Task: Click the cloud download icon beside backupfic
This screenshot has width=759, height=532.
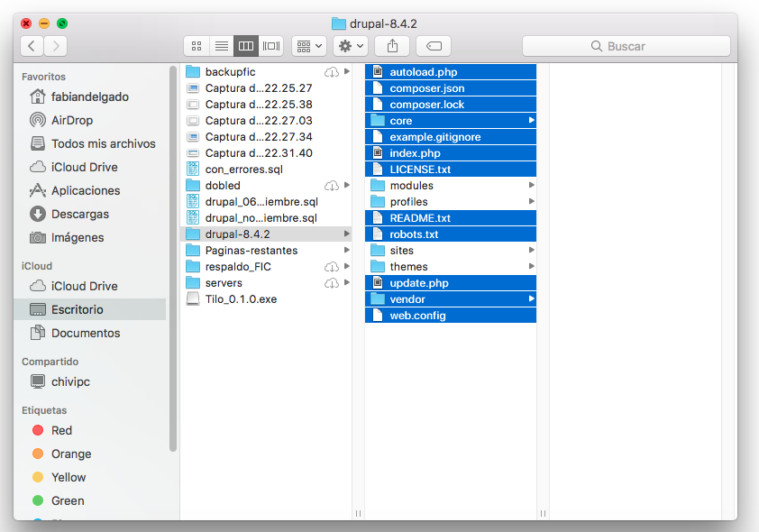Action: pyautogui.click(x=331, y=72)
